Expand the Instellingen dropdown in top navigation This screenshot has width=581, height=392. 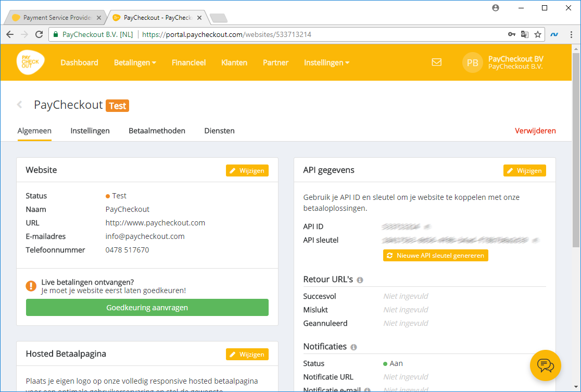pos(326,62)
